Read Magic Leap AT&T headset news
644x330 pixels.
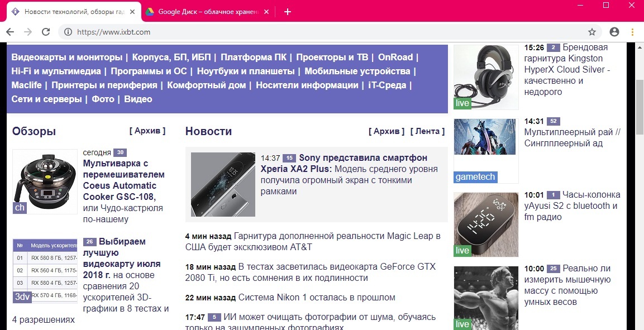click(x=313, y=242)
